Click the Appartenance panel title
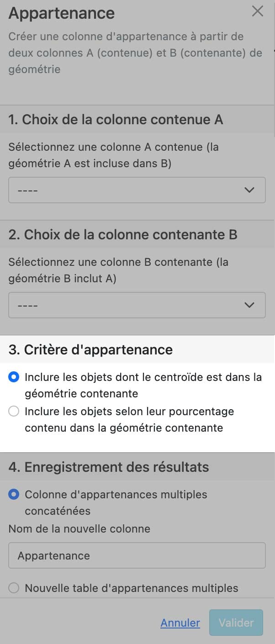Viewport: 275px width, 644px height. pyautogui.click(x=62, y=13)
